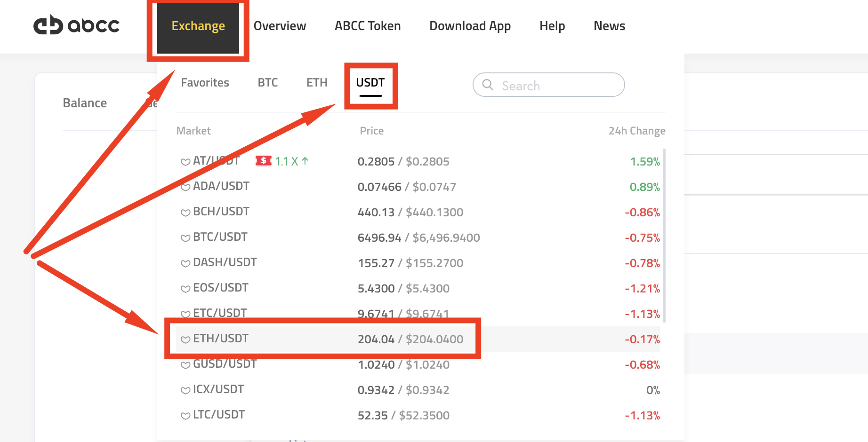Favorite the AT/USDT pair heart icon
The image size is (868, 442).
pos(185,162)
